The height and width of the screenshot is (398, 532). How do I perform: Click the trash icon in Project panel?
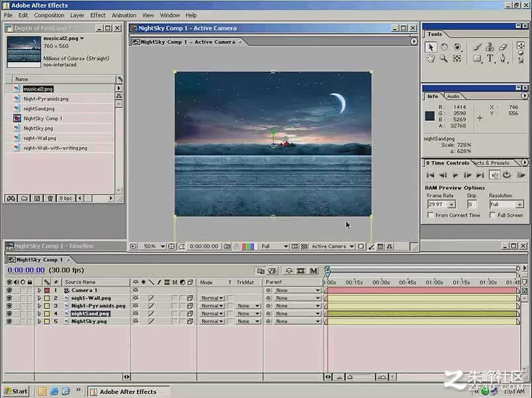pyautogui.click(x=50, y=198)
